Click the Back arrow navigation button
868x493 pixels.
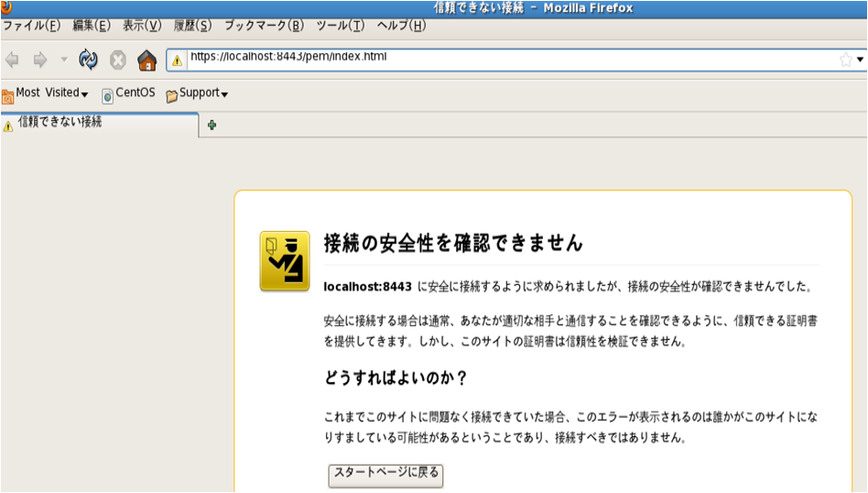pos(12,60)
